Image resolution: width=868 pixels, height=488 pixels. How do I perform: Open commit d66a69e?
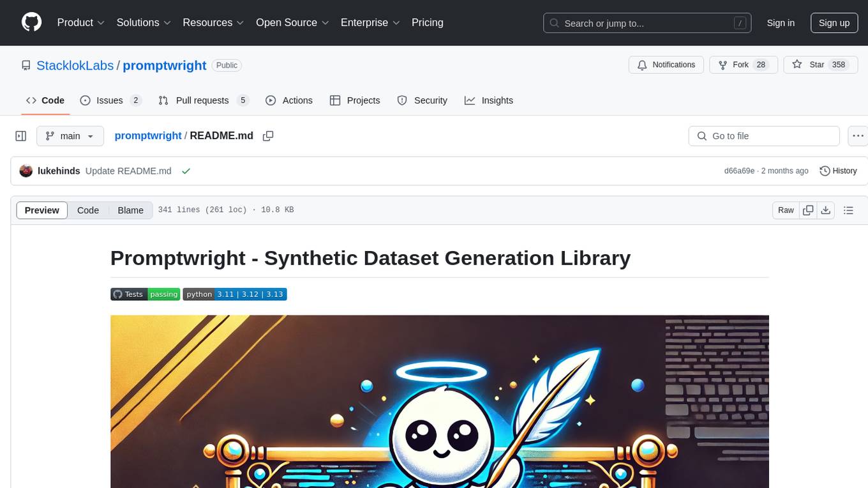[739, 171]
